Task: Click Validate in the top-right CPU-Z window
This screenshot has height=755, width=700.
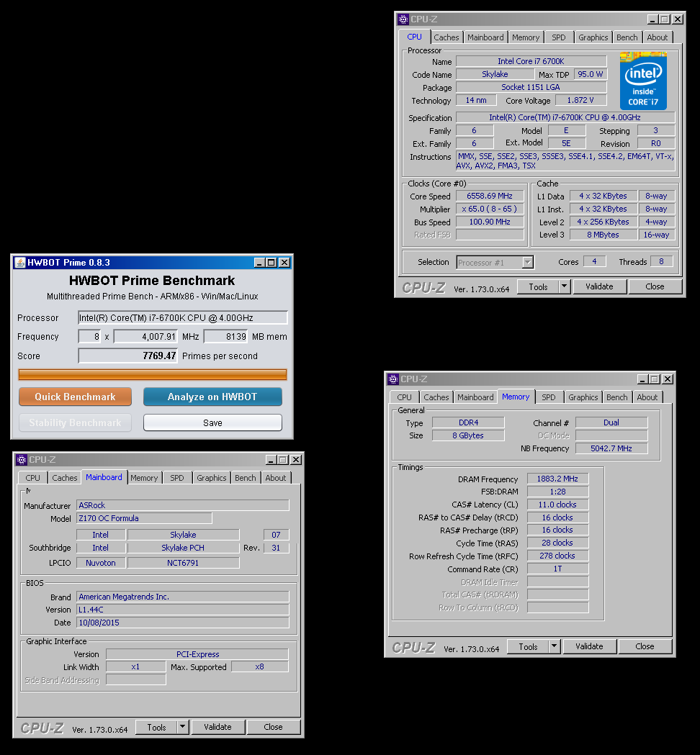Action: coord(599,286)
